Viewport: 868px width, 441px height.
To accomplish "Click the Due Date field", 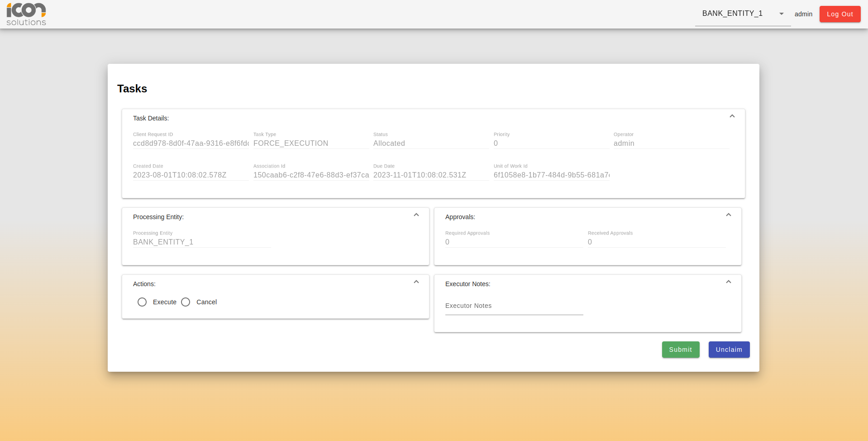I will pos(430,175).
